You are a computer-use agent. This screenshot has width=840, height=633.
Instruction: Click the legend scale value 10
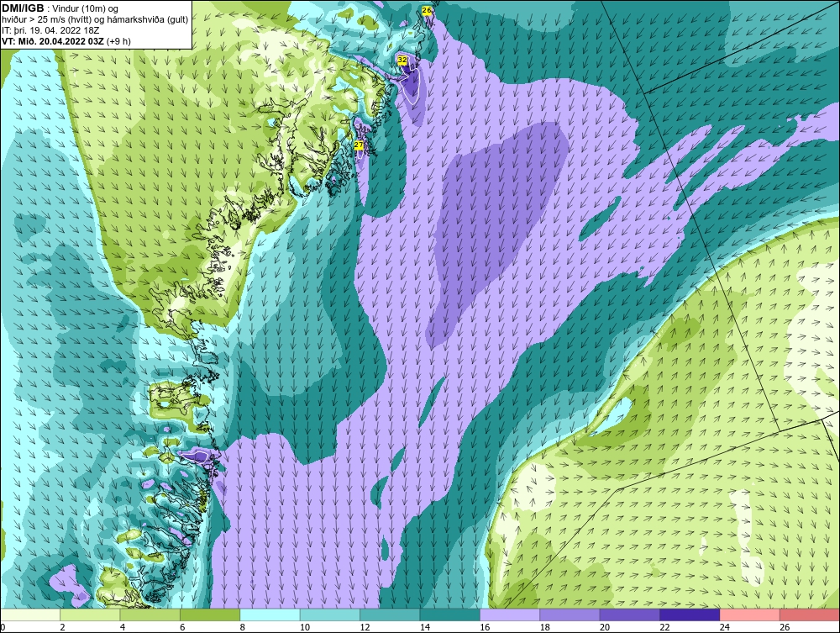coord(305,627)
